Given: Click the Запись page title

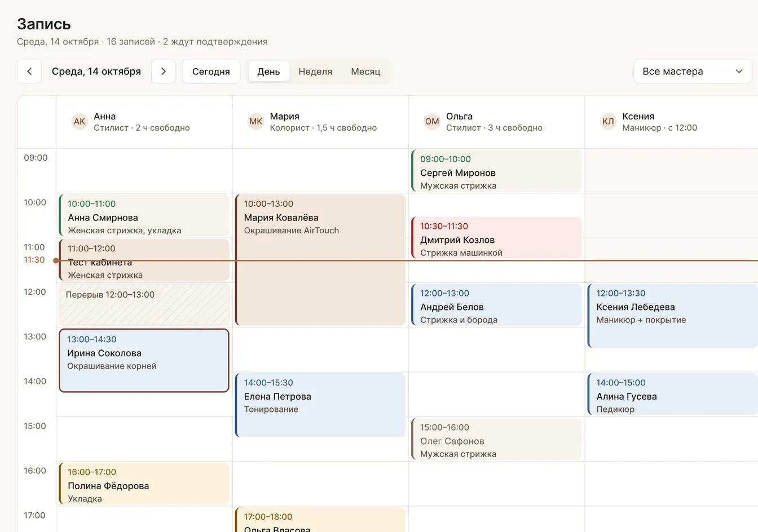Looking at the screenshot, I should pyautogui.click(x=44, y=24).
